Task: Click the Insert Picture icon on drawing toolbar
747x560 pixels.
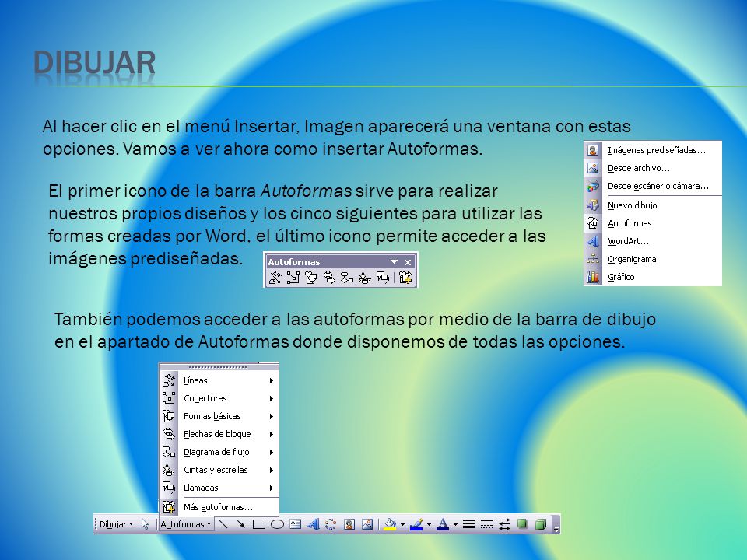Action: [x=367, y=524]
